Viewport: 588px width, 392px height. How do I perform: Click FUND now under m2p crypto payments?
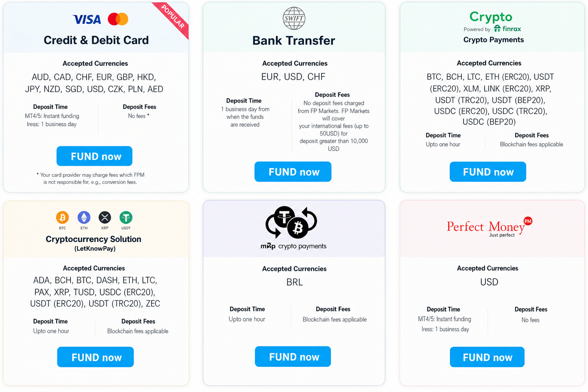293,357
